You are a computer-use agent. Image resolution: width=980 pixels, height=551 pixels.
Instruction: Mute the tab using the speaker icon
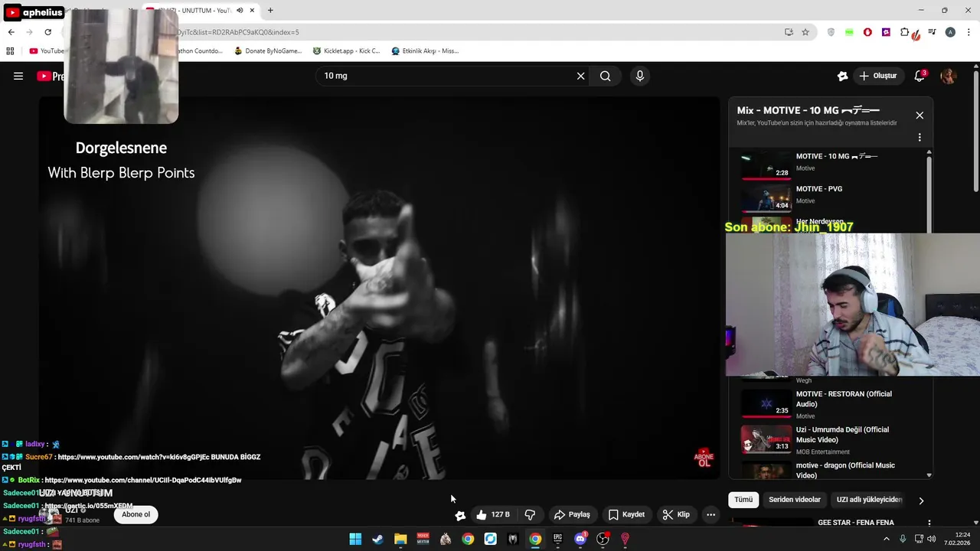point(240,11)
